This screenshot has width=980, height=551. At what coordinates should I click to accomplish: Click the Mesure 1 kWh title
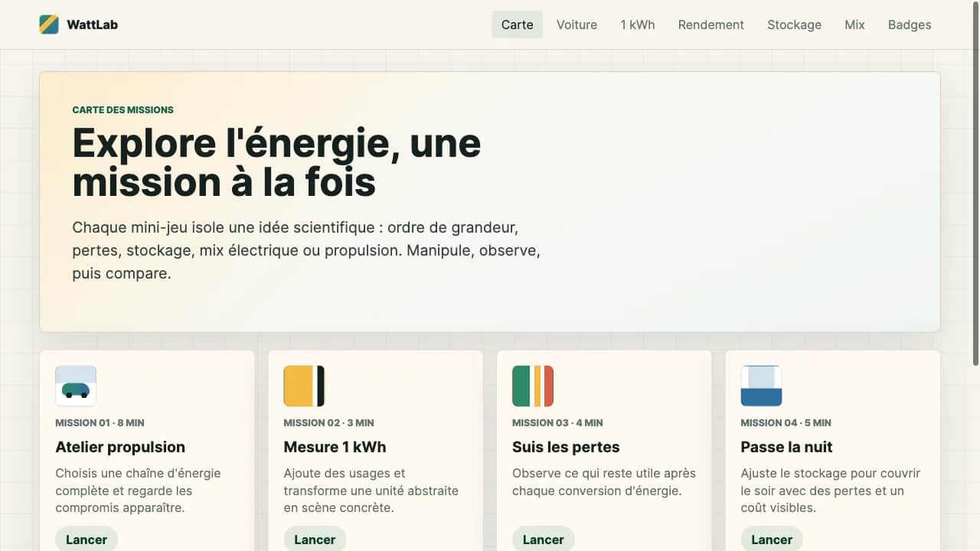[335, 447]
